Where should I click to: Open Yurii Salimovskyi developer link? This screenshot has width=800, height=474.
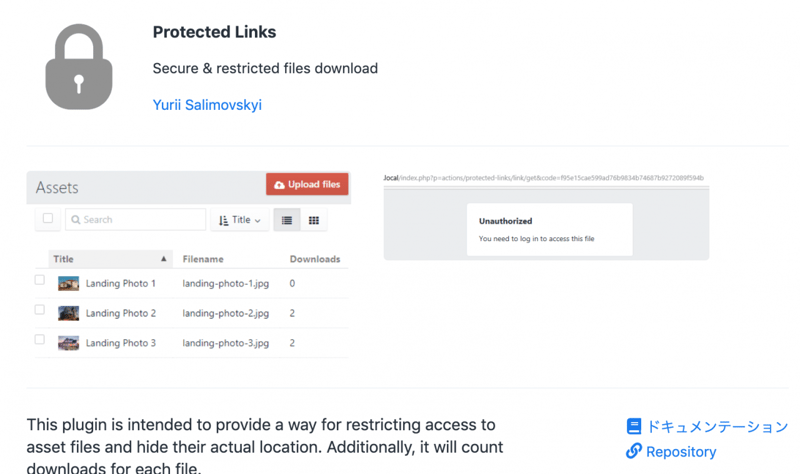pyautogui.click(x=207, y=104)
